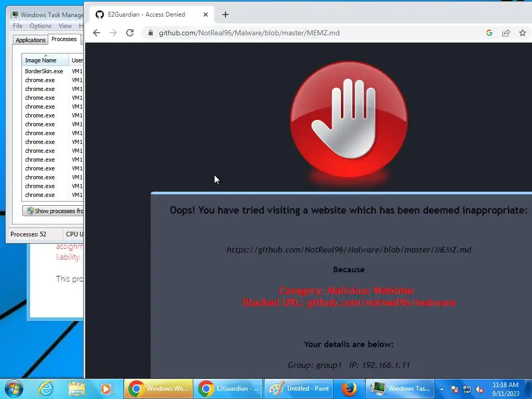
Task: Open Google icon in address bar
Action: [x=489, y=33]
